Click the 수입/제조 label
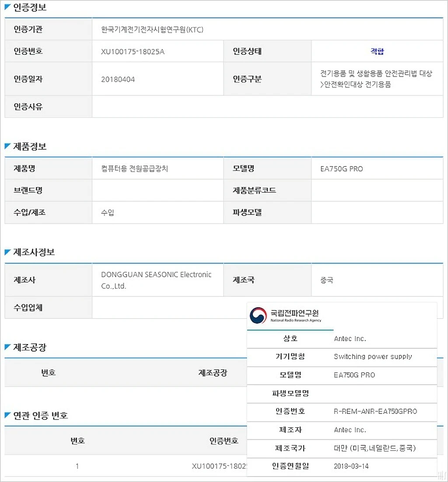The image size is (448, 482). click(x=29, y=212)
